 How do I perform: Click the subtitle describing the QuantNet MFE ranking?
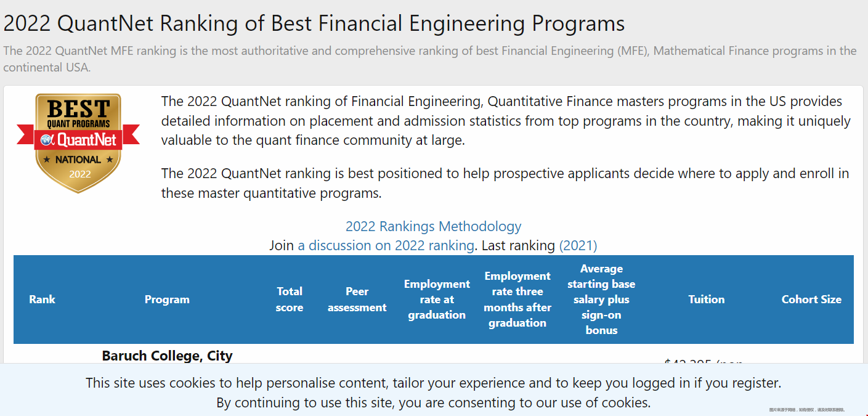(429, 59)
